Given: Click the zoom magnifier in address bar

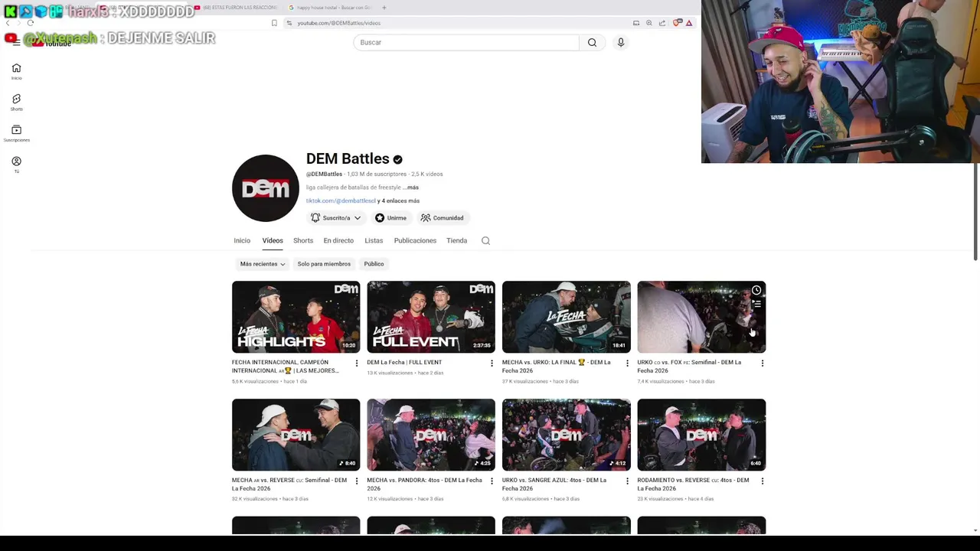Looking at the screenshot, I should click(648, 23).
